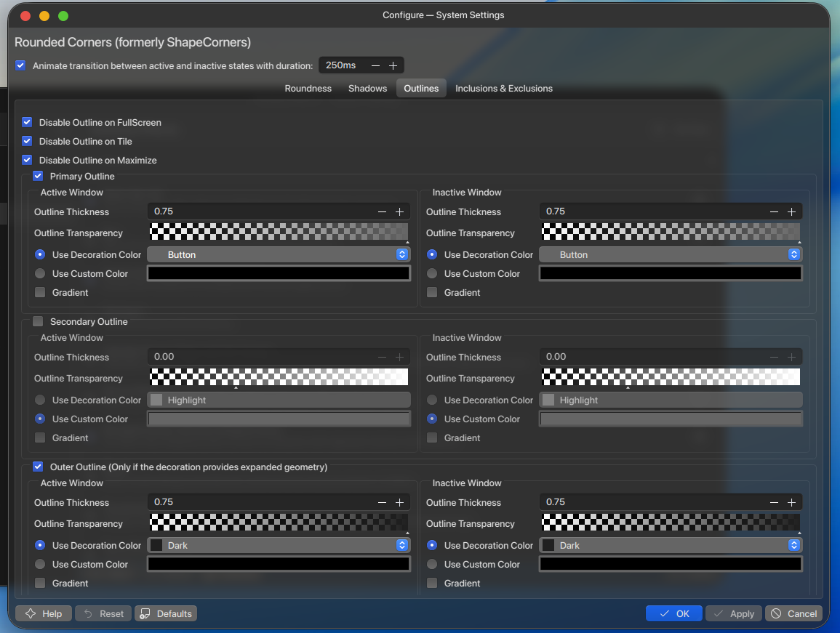Viewport: 840px width, 633px height.
Task: Adjust Primary Active Window Outline Transparency slider
Action: coord(279,232)
